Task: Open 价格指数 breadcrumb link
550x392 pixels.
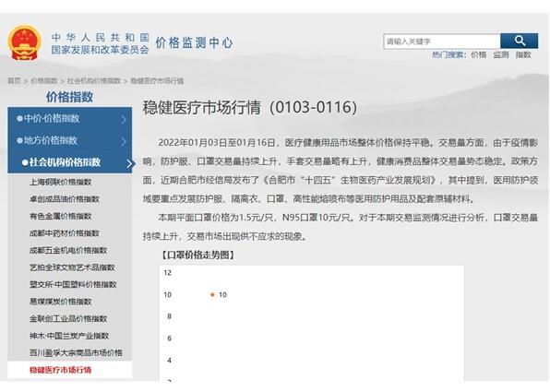Action: [44, 81]
